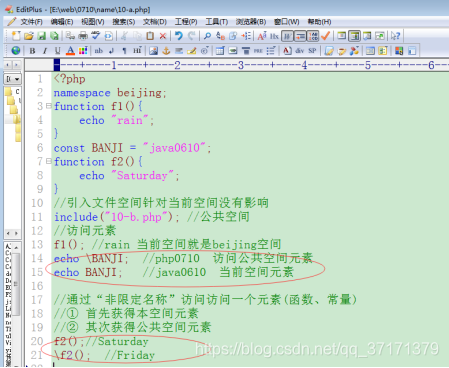The image size is (449, 368).
Task: Redo the last undone edit
Action: (x=191, y=36)
